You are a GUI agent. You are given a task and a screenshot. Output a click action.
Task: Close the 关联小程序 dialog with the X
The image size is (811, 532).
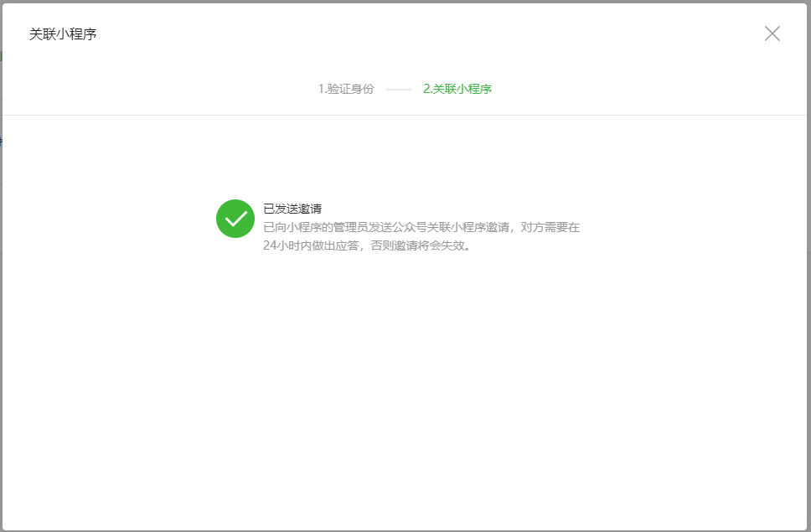tap(772, 34)
